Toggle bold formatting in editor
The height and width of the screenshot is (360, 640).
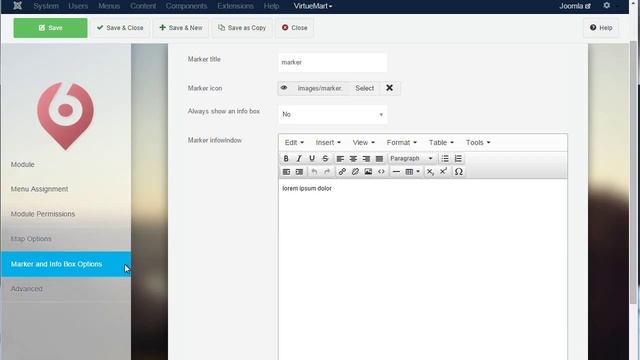[x=286, y=158]
